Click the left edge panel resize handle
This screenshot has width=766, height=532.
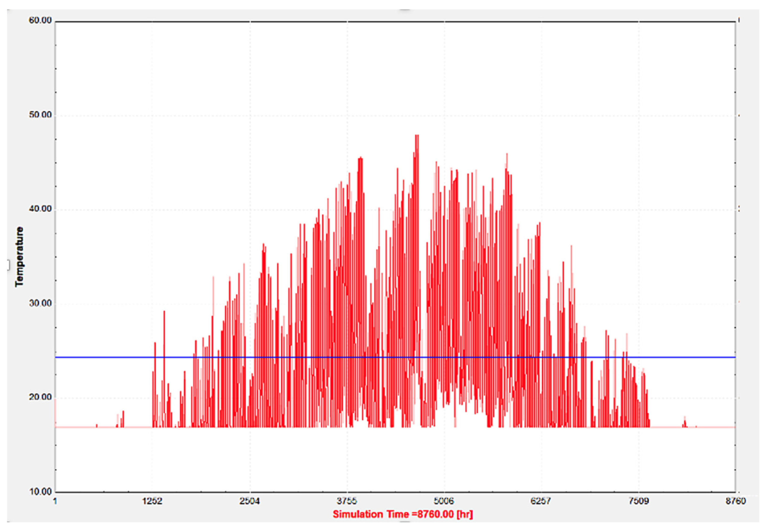pos(8,265)
